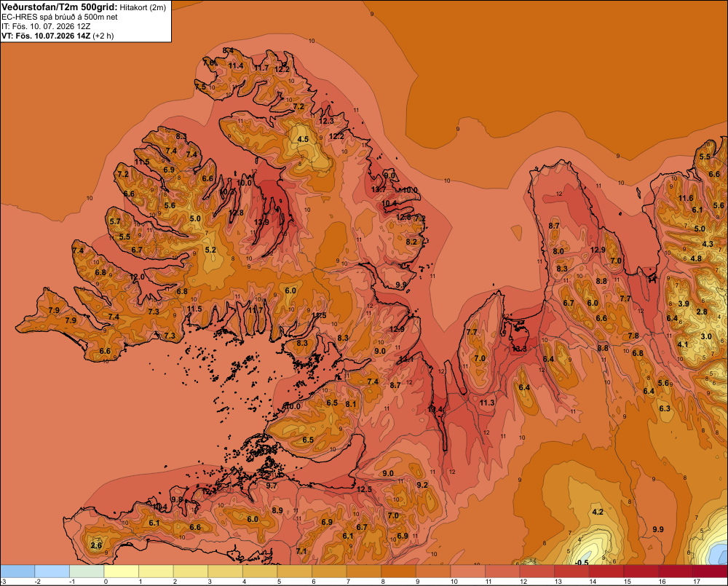The width and height of the screenshot is (728, 586).
Task: Select the -3 degree blue legend swatch
Action: click(x=17, y=571)
